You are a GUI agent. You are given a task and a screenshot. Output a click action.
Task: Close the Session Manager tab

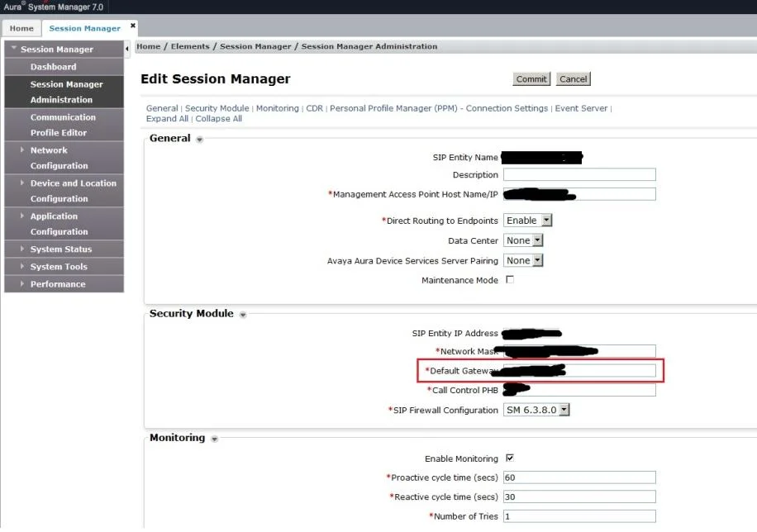click(x=133, y=26)
